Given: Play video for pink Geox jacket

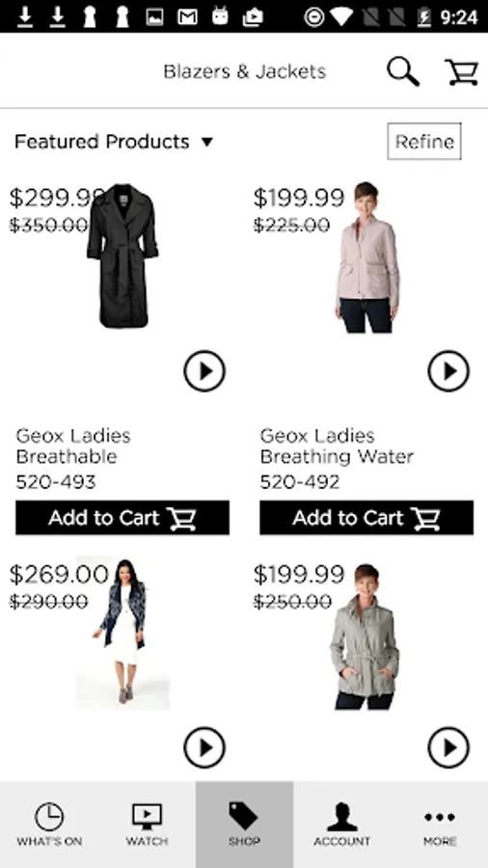Looking at the screenshot, I should (448, 371).
